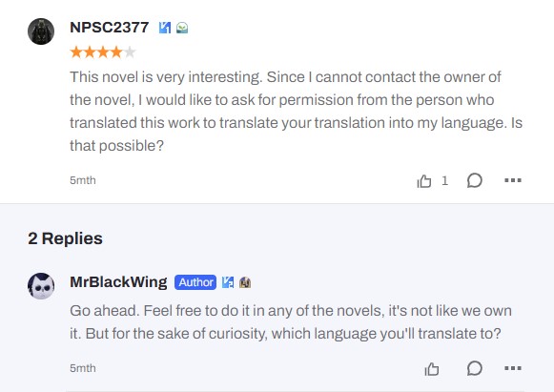Click the 2 Replies heading
Screen dimensions: 554x392
click(66, 238)
